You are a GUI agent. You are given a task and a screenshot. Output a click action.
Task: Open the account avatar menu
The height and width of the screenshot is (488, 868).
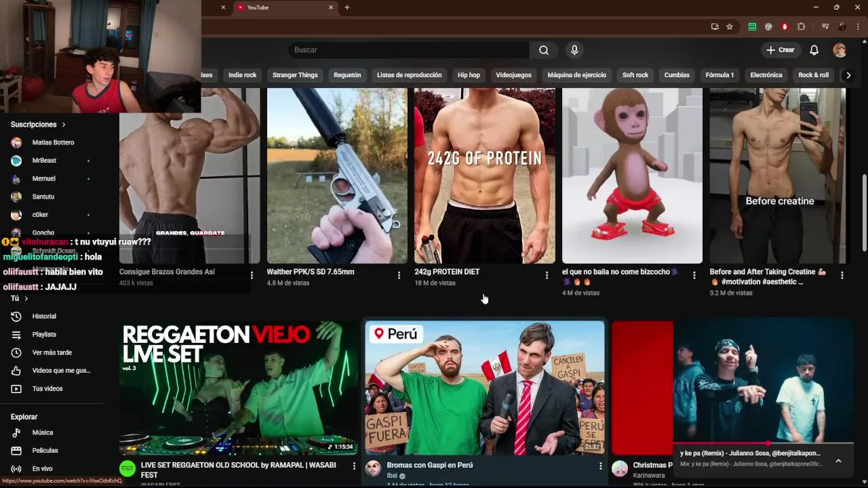pos(840,50)
